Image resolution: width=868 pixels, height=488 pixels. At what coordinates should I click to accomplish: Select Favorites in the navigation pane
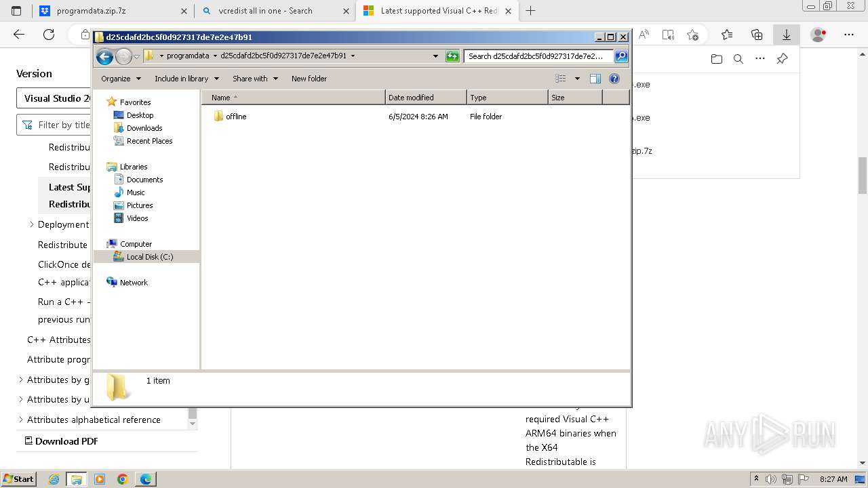(x=135, y=102)
